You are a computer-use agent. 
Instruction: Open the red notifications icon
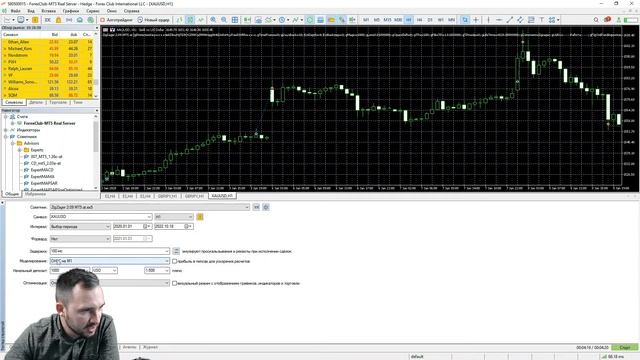(x=607, y=20)
